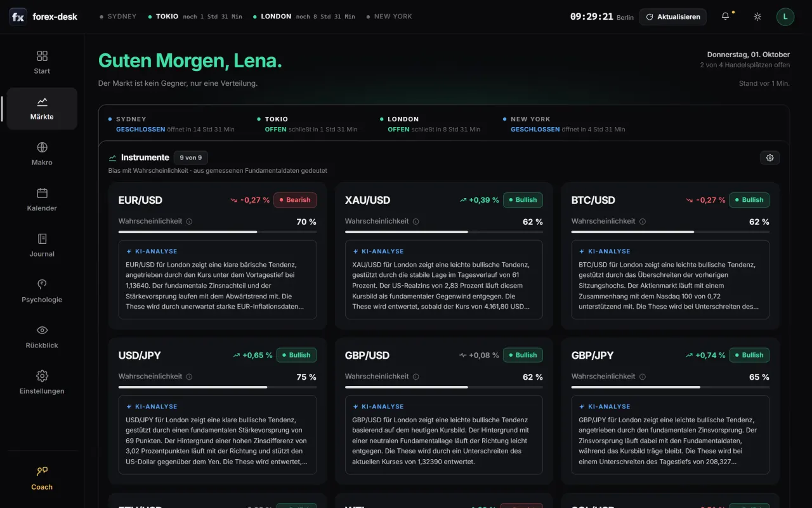This screenshot has height=508, width=812.
Task: Click the USD/JPY probability bar
Action: (218, 387)
